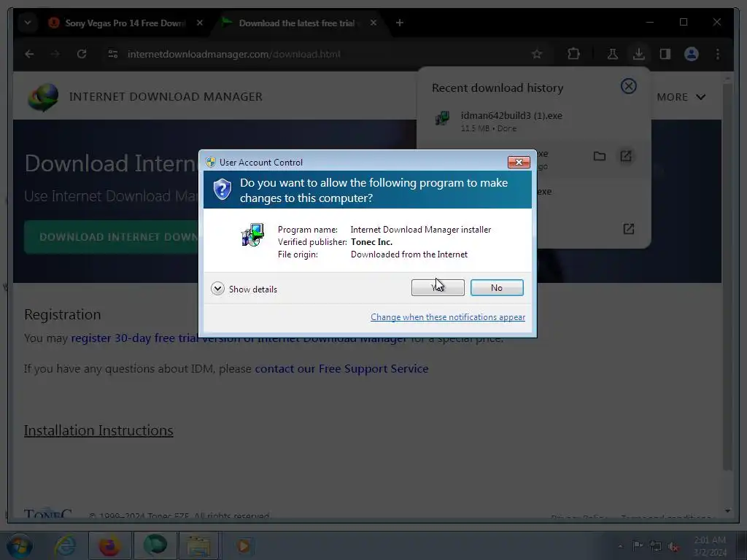Go back to the previous page
The height and width of the screenshot is (560, 747).
[x=29, y=54]
